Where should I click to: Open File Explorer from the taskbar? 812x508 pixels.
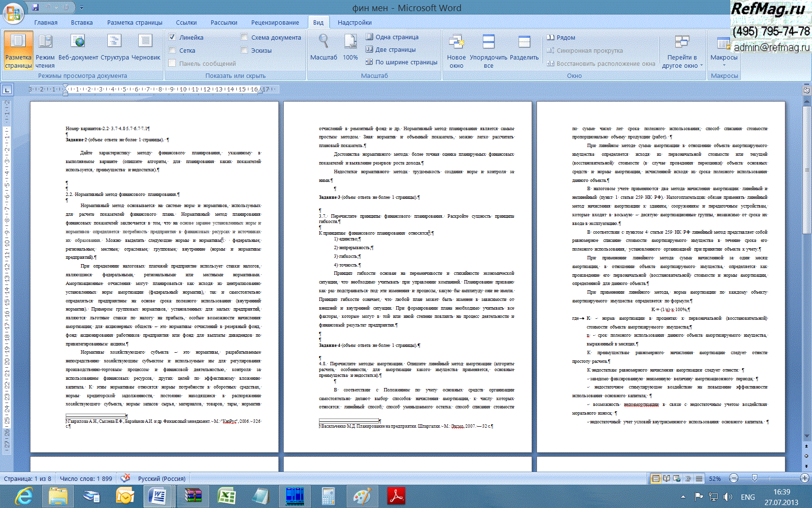(x=58, y=496)
